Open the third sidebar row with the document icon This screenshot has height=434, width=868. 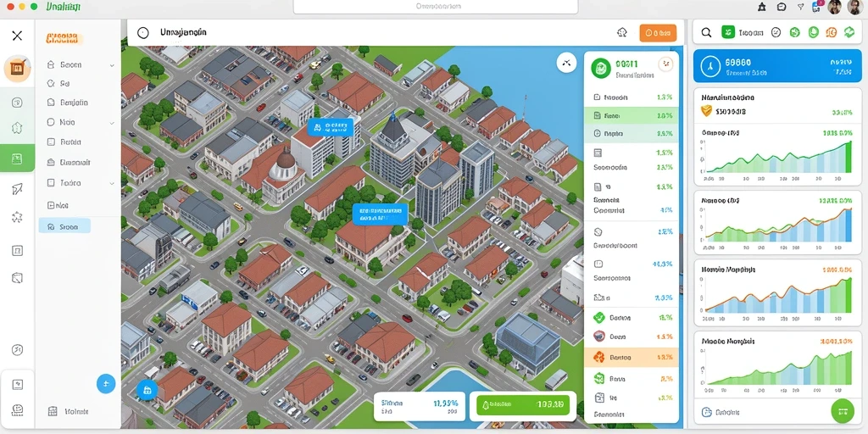pyautogui.click(x=68, y=103)
